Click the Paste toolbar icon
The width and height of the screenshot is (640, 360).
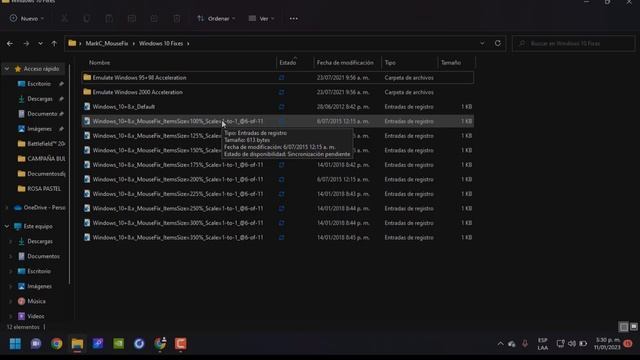pos(109,19)
